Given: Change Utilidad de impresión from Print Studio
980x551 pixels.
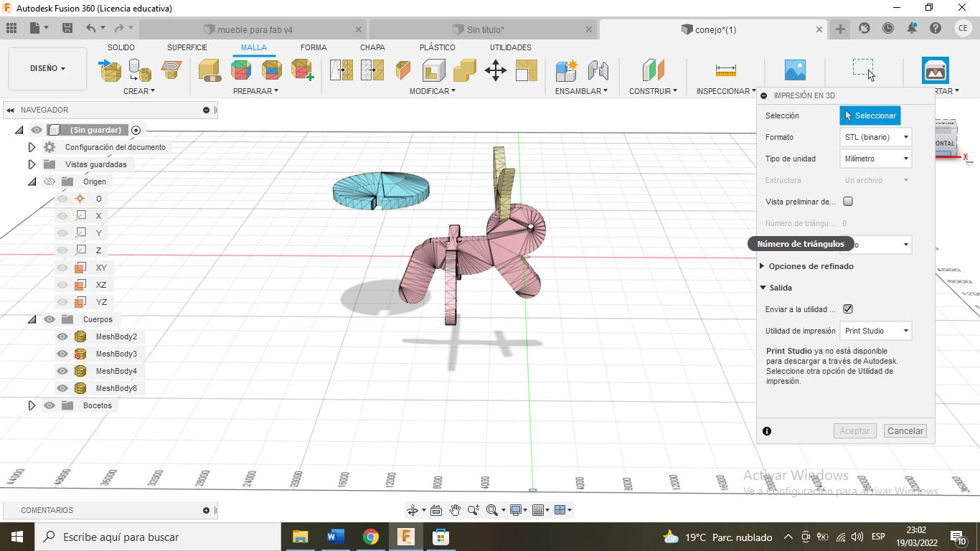Looking at the screenshot, I should click(x=875, y=331).
